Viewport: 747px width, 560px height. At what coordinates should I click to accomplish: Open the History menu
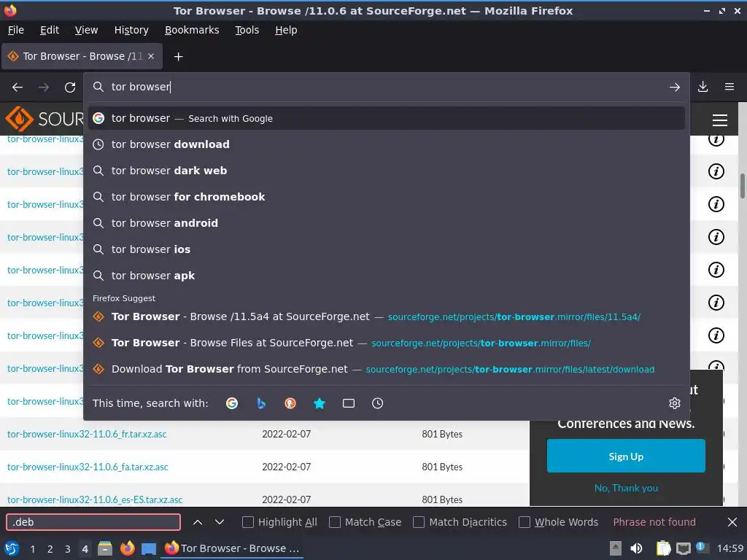click(x=131, y=30)
